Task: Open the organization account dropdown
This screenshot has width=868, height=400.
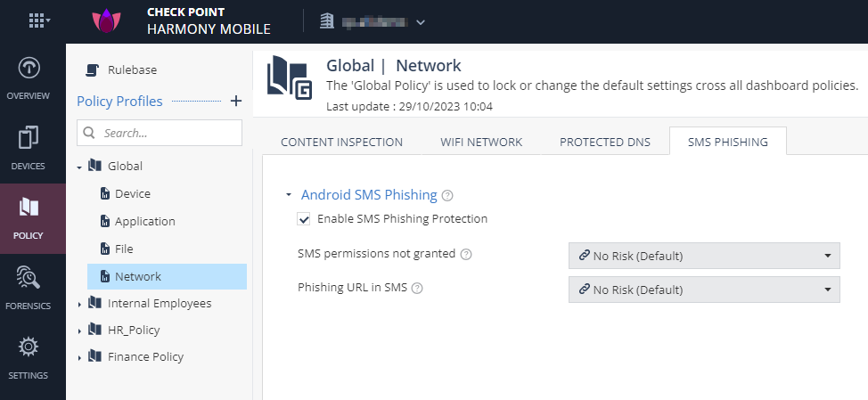Action: [x=373, y=22]
